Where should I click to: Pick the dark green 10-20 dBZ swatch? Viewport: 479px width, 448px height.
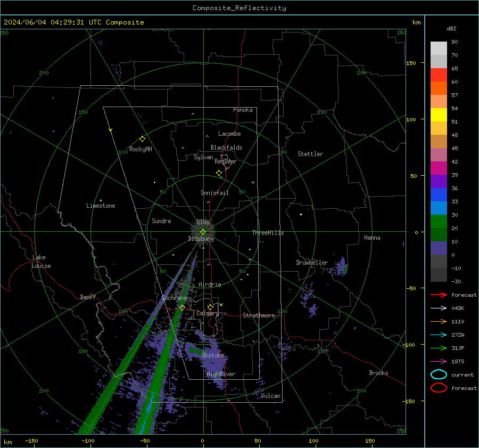(439, 234)
